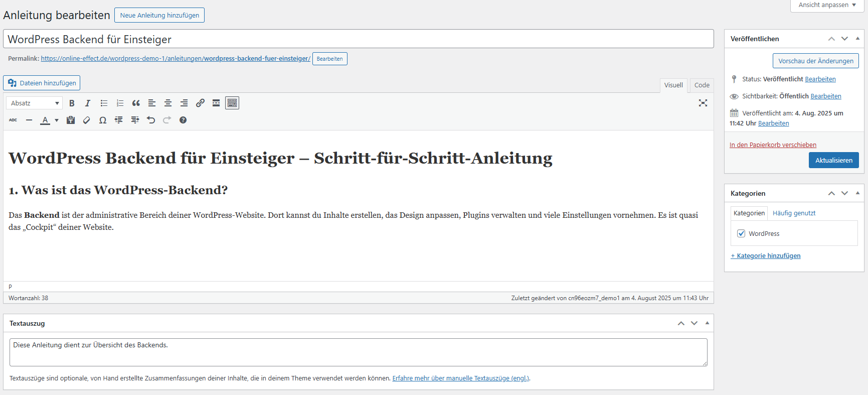Move Veröffentlichen box down

[844, 39]
